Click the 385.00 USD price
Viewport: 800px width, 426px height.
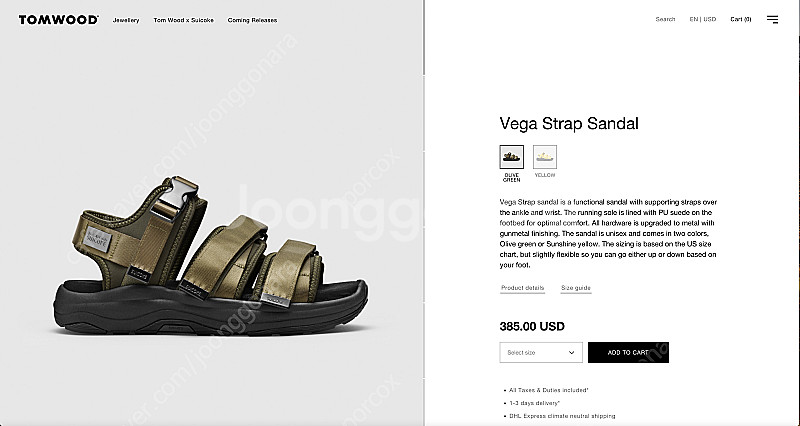532,327
